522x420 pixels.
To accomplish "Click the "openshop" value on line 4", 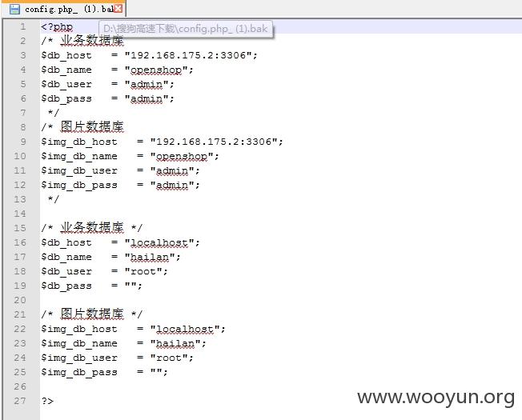I will [156, 70].
